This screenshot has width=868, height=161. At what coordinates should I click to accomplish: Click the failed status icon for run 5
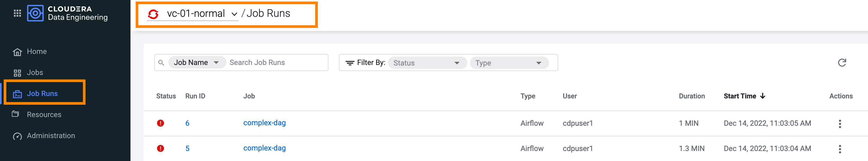coord(161,149)
